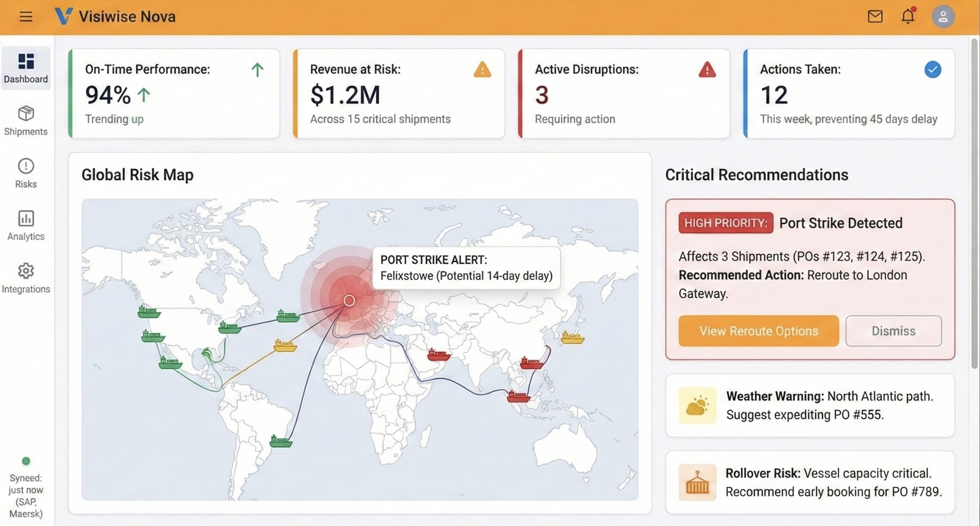Click the Felixstowe port strike marker
980x526 pixels.
[349, 300]
